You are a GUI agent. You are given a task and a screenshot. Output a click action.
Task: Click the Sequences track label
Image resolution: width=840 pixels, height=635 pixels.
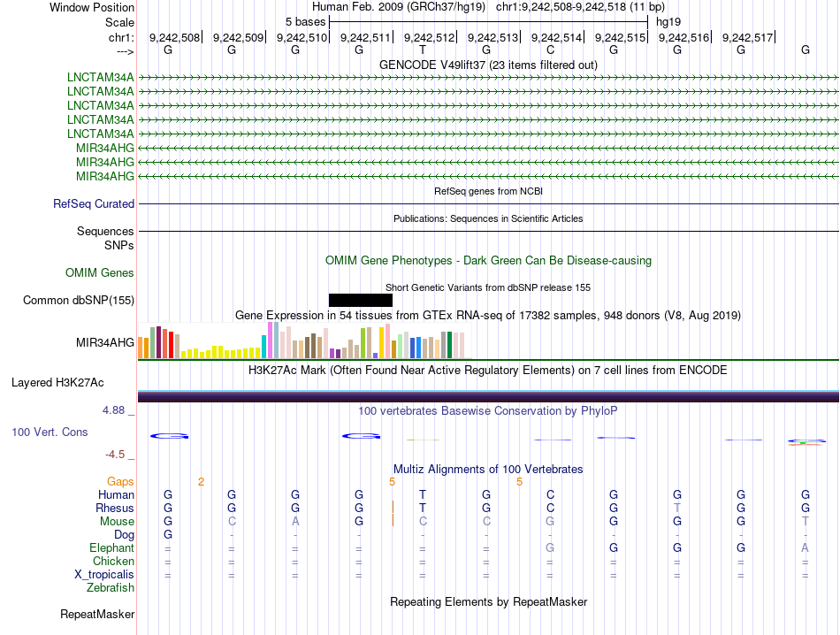point(105,231)
